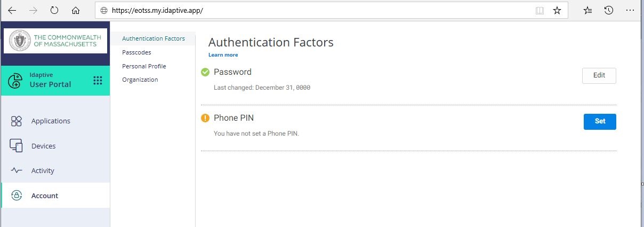Open the app launcher grid icon
Screen dimensions: 644x227
coord(98,80)
